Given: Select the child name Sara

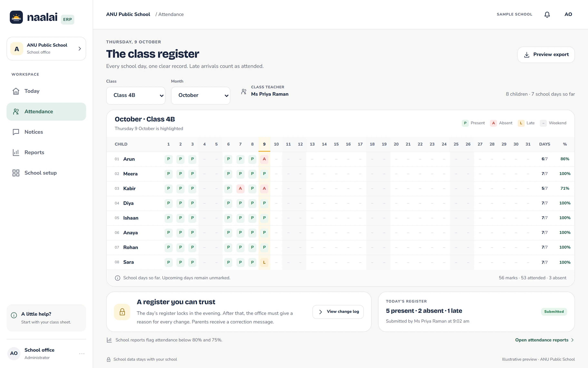Looking at the screenshot, I should [x=129, y=262].
